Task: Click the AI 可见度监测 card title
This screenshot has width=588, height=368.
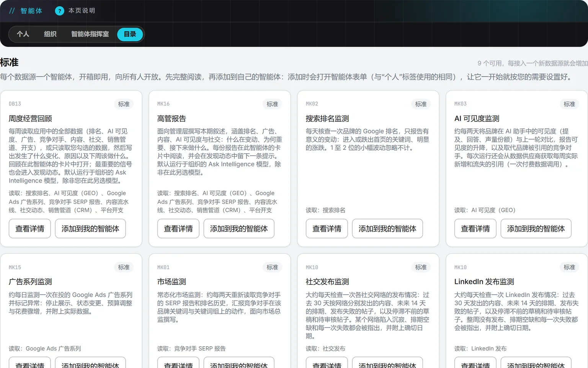Action: 477,119
